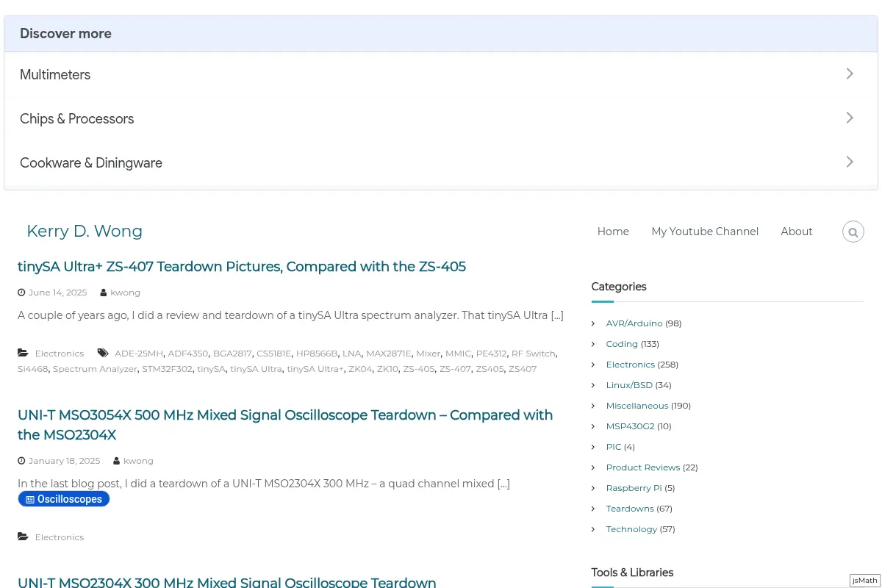Expand the Chips & Processors arrow

coord(850,118)
